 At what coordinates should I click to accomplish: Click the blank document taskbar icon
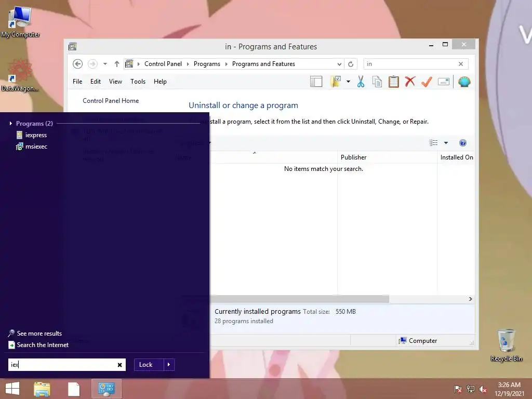click(74, 389)
